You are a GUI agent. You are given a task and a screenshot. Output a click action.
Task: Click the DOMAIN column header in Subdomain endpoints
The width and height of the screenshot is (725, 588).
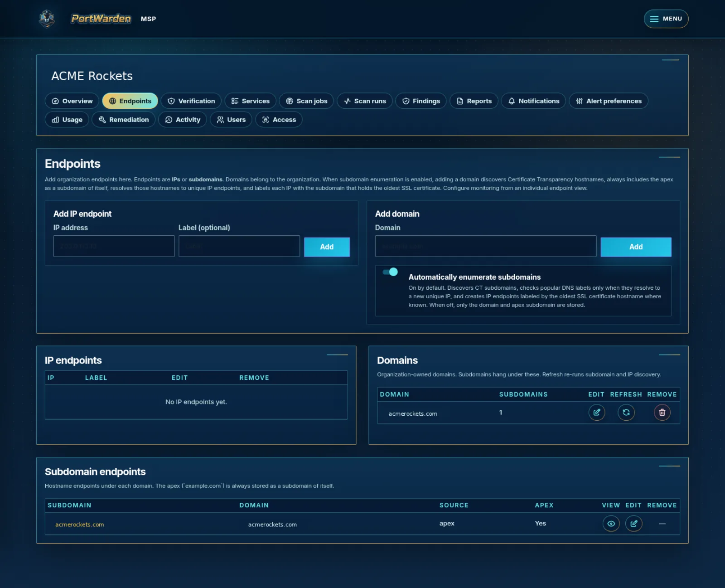[254, 505]
